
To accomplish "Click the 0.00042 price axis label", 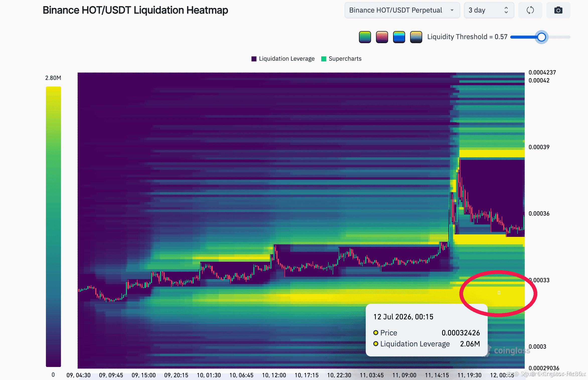I will (x=539, y=80).
